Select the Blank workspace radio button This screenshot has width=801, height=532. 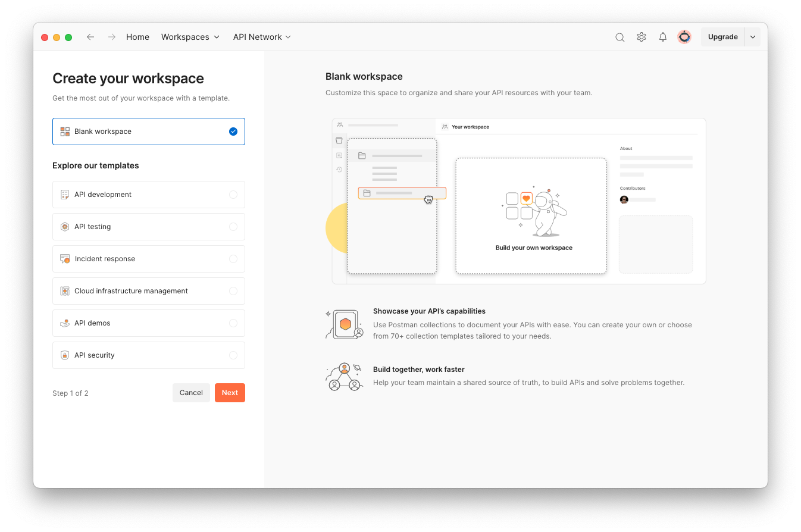click(x=233, y=132)
